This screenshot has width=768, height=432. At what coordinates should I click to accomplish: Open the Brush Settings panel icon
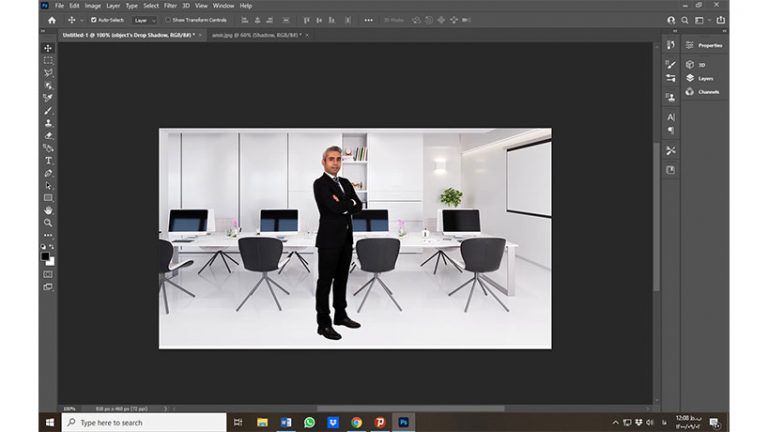pos(671,78)
